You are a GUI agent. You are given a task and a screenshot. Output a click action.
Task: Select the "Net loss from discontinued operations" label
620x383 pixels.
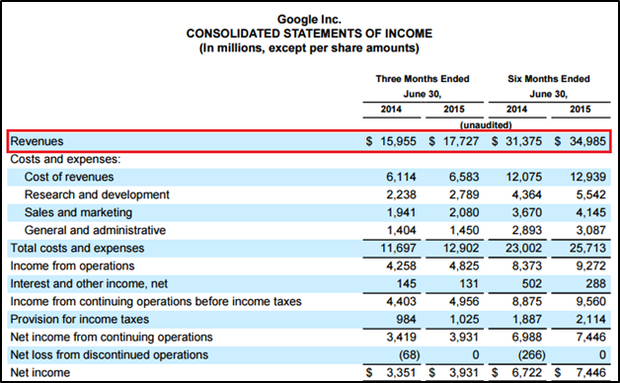109,355
